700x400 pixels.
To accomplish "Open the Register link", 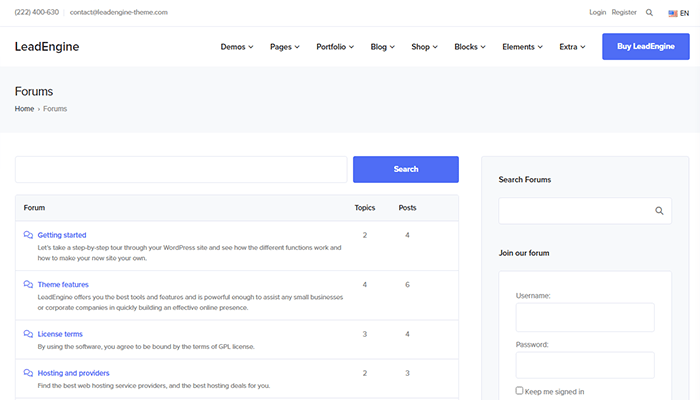I will click(x=624, y=13).
